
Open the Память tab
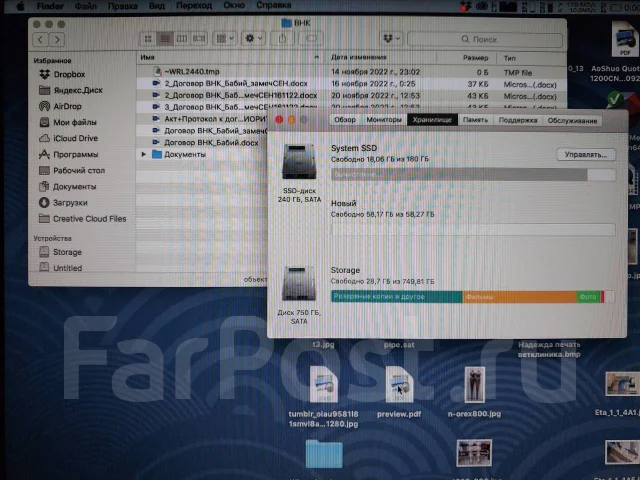click(475, 120)
